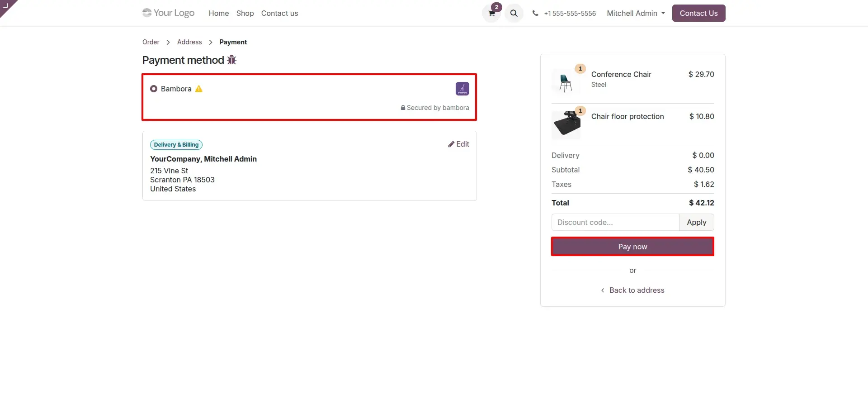Focus the Discount code input field
Image resolution: width=868 pixels, height=405 pixels.
pyautogui.click(x=615, y=222)
